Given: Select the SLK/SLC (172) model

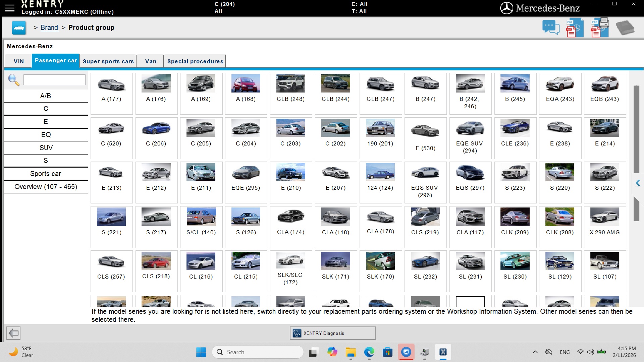Looking at the screenshot, I should point(291,271).
